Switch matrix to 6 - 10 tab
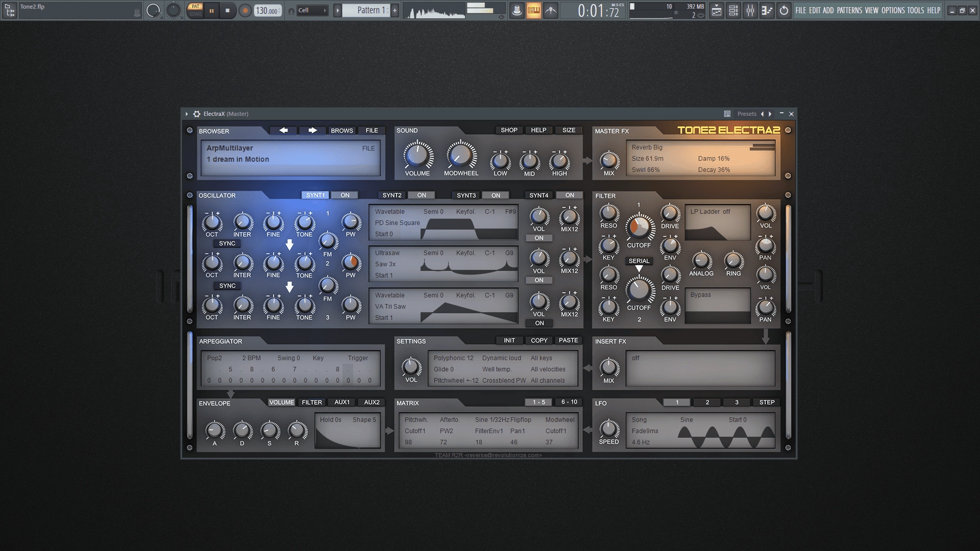Viewport: 980px width, 551px height. 569,402
